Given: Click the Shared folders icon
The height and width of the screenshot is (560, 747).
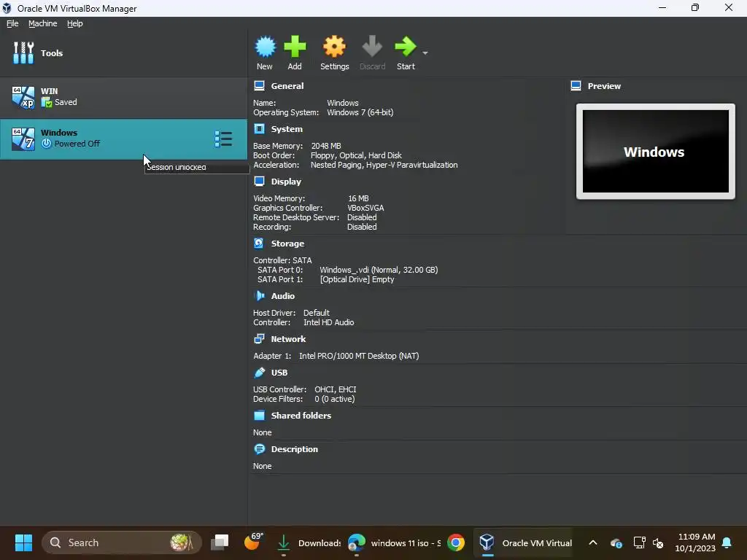Looking at the screenshot, I should click(x=259, y=415).
